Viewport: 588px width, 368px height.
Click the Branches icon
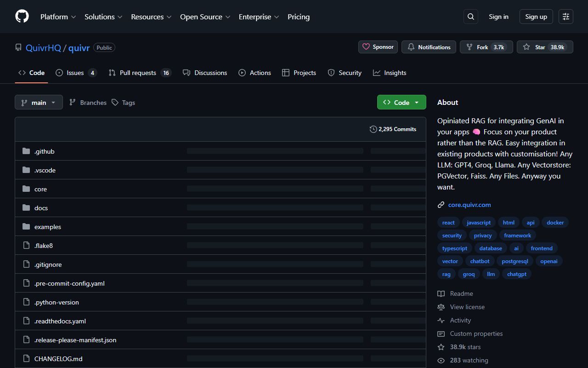73,102
